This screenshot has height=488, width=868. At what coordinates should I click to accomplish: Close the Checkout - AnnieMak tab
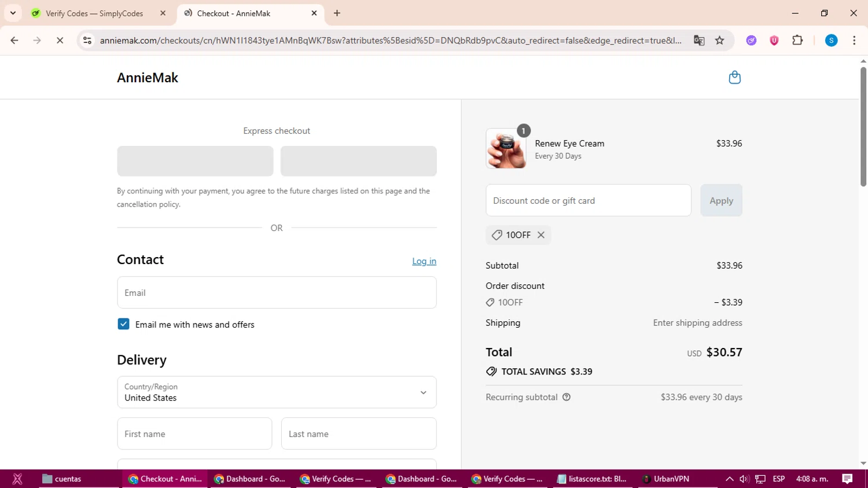coord(314,13)
